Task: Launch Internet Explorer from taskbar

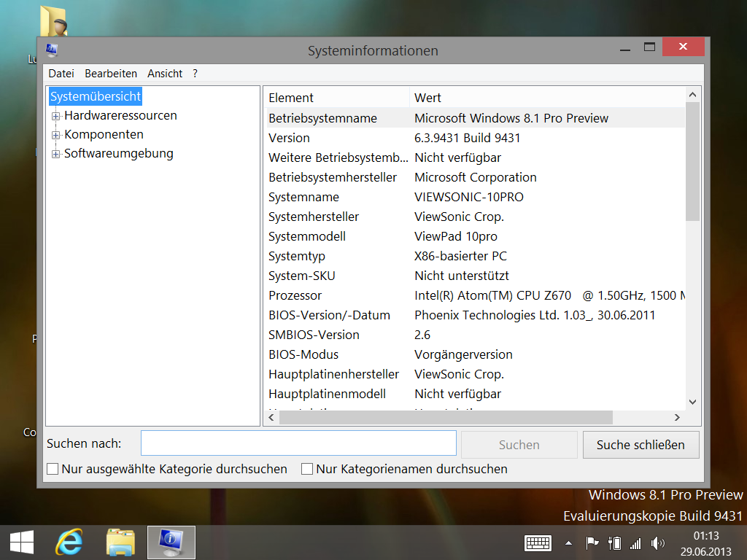Action: pos(69,542)
